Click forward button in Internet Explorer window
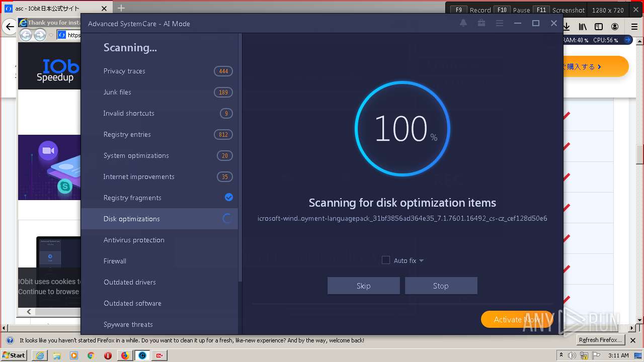The image size is (644, 362). (40, 35)
